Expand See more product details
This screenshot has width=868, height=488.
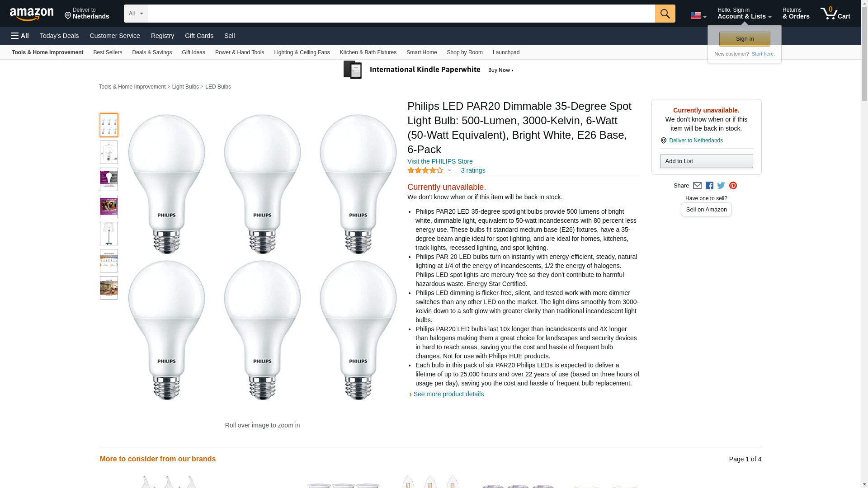pyautogui.click(x=448, y=394)
